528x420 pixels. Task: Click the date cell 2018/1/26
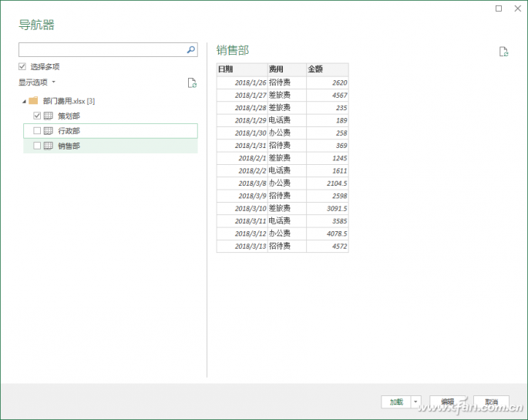242,82
